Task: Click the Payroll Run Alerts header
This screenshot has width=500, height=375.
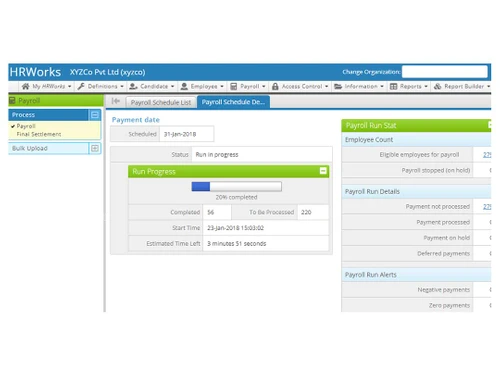Action: coord(416,275)
